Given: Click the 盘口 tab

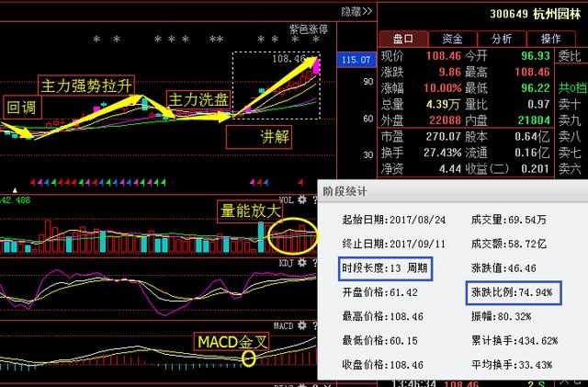Looking at the screenshot, I should pyautogui.click(x=403, y=40).
